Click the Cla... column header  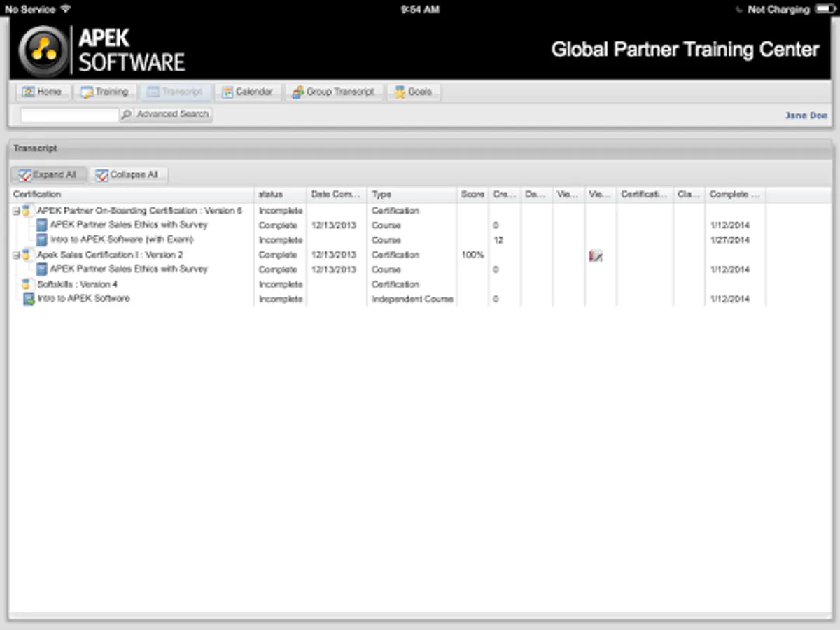click(689, 195)
